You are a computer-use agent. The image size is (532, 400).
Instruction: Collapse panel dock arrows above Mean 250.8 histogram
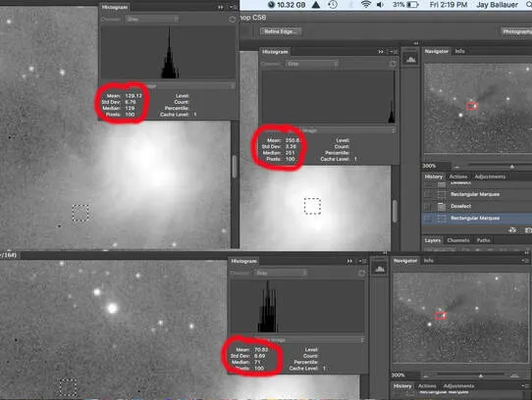coord(416,43)
